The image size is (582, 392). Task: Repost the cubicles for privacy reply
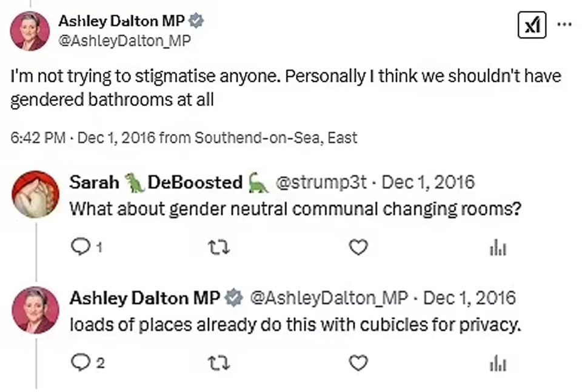(217, 362)
